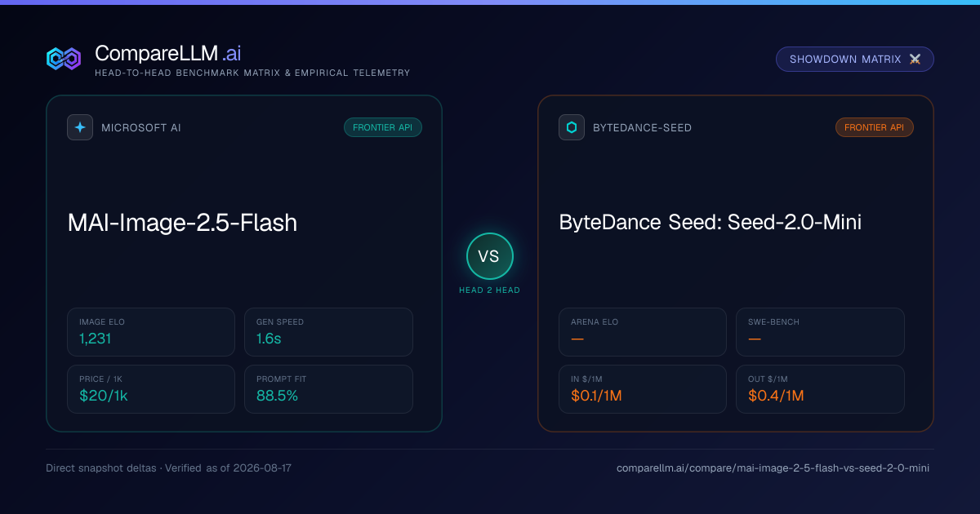This screenshot has width=980, height=514.
Task: Click the crossed swords icon in Showdown Matrix
Action: 915,60
